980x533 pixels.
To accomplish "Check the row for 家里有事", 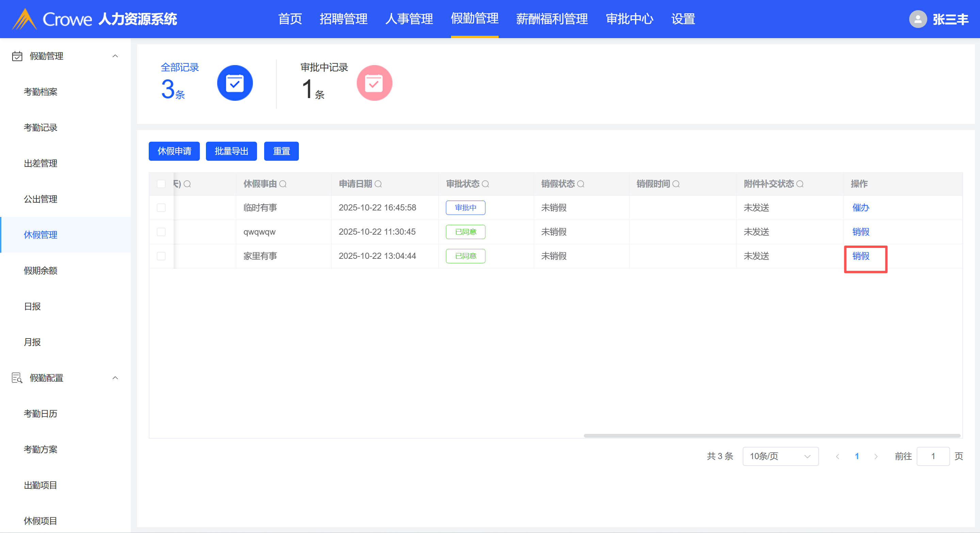I will (x=161, y=256).
